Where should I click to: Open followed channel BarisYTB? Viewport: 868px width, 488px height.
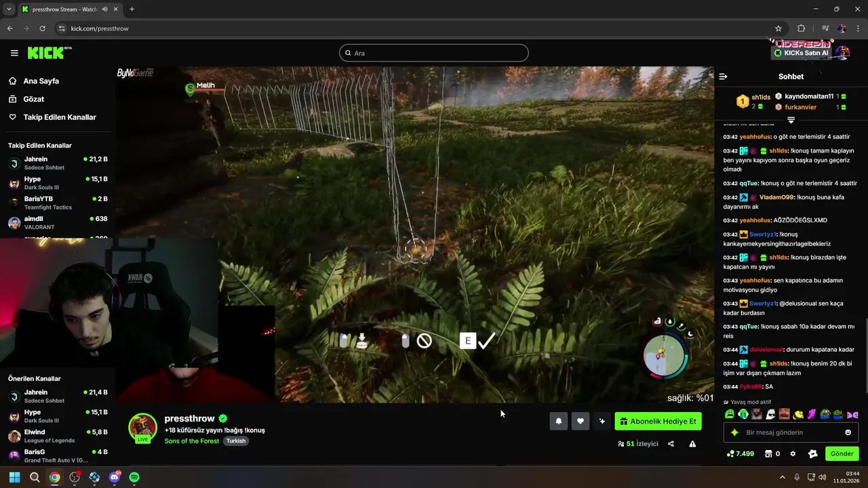tap(58, 203)
